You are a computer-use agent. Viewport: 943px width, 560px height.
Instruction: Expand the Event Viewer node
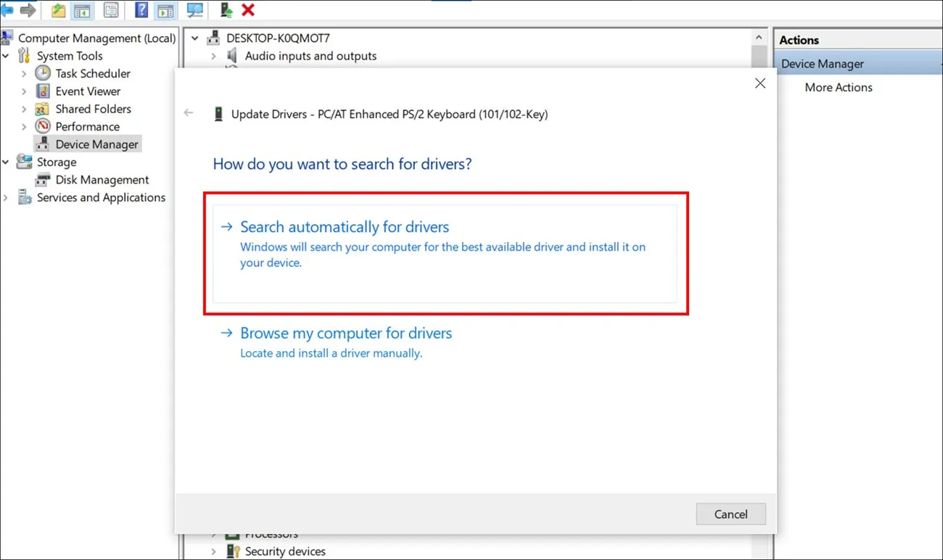click(x=24, y=91)
